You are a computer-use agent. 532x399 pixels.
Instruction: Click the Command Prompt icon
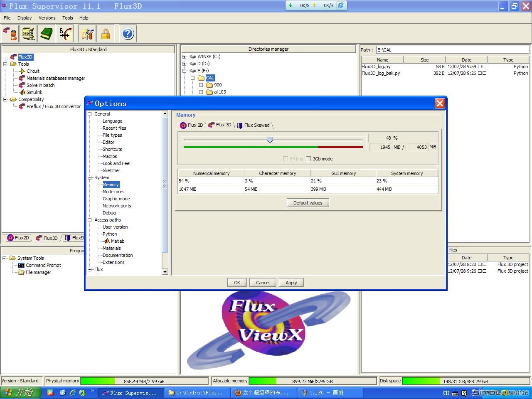21,265
